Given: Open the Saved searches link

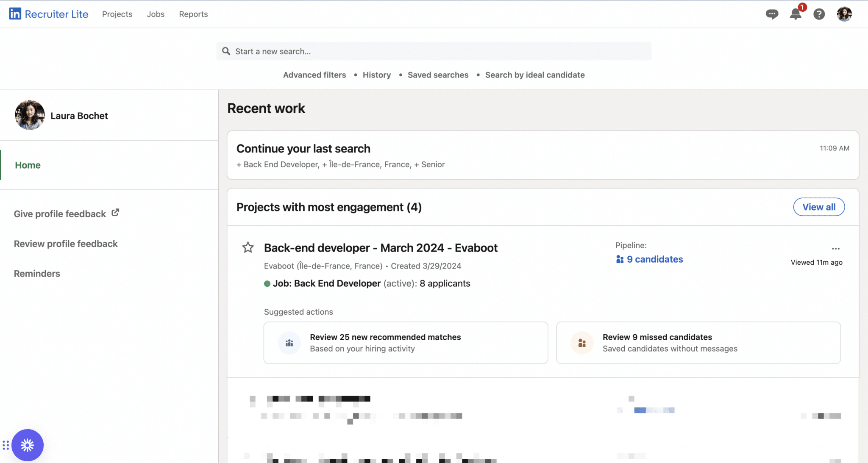Looking at the screenshot, I should coord(438,75).
